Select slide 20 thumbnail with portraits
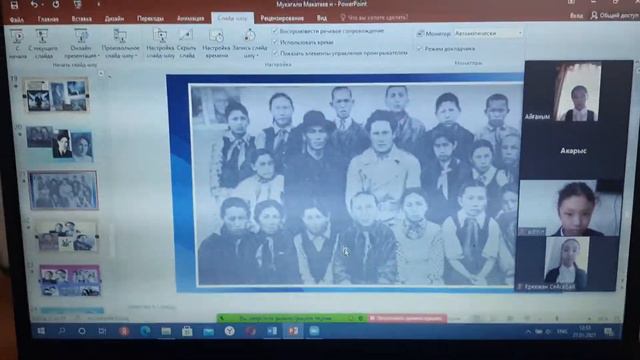The height and width of the screenshot is (360, 640). click(60, 144)
